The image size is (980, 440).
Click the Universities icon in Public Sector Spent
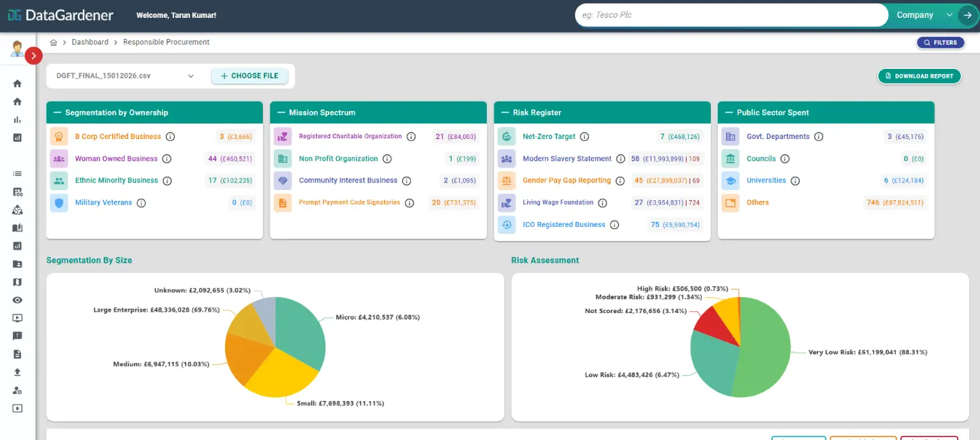[x=730, y=180]
